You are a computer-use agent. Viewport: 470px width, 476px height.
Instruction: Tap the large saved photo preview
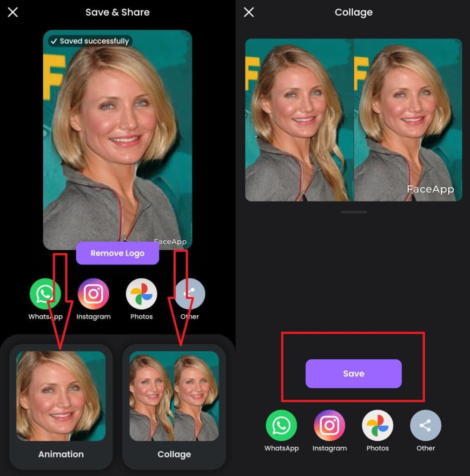117,139
